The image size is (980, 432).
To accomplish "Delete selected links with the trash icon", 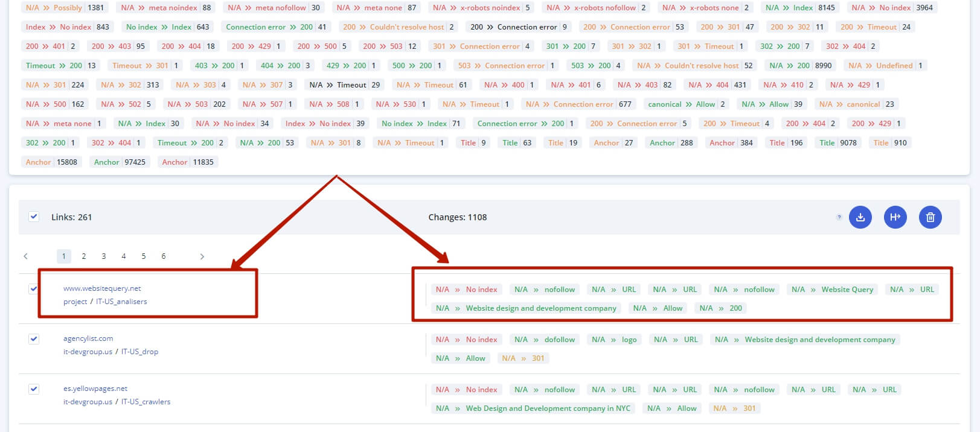I will pyautogui.click(x=930, y=217).
